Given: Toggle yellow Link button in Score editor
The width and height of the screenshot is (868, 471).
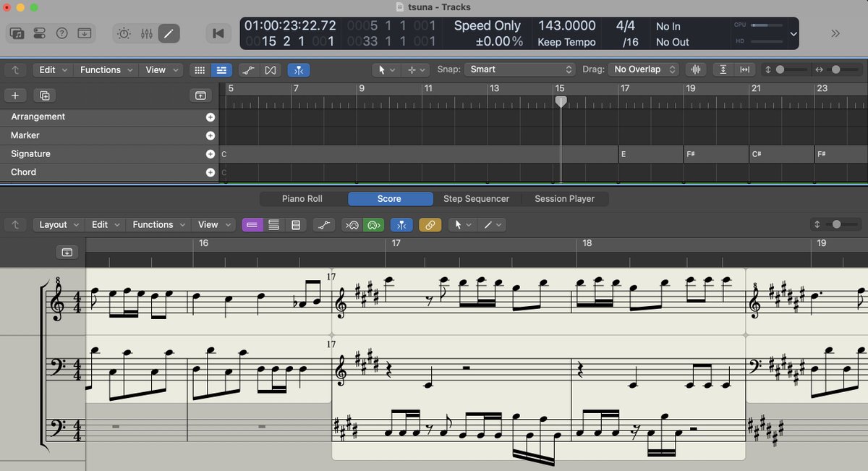Looking at the screenshot, I should coord(430,225).
